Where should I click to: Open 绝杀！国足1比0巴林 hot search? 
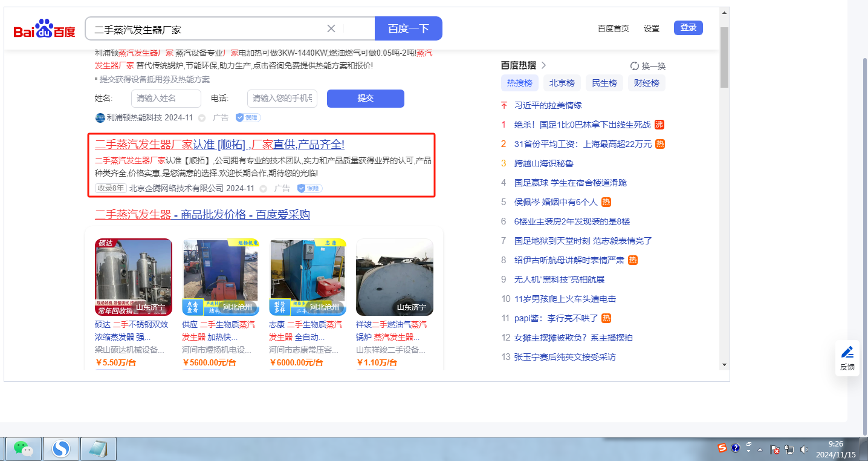[x=583, y=125]
